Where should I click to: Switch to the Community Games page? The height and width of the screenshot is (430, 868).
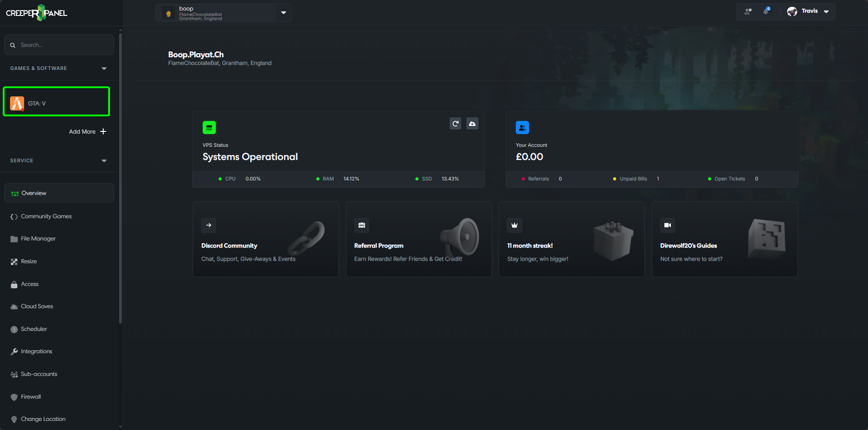[x=46, y=216]
